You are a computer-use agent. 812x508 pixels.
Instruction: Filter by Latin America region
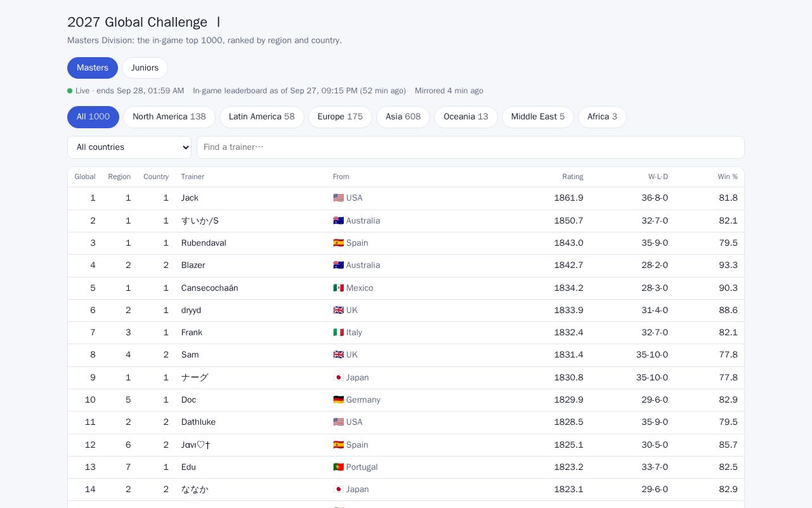pyautogui.click(x=262, y=117)
